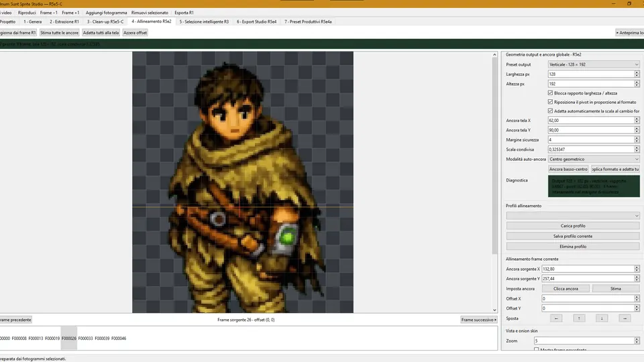Move frame down with Sposta down arrow

pyautogui.click(x=602, y=318)
